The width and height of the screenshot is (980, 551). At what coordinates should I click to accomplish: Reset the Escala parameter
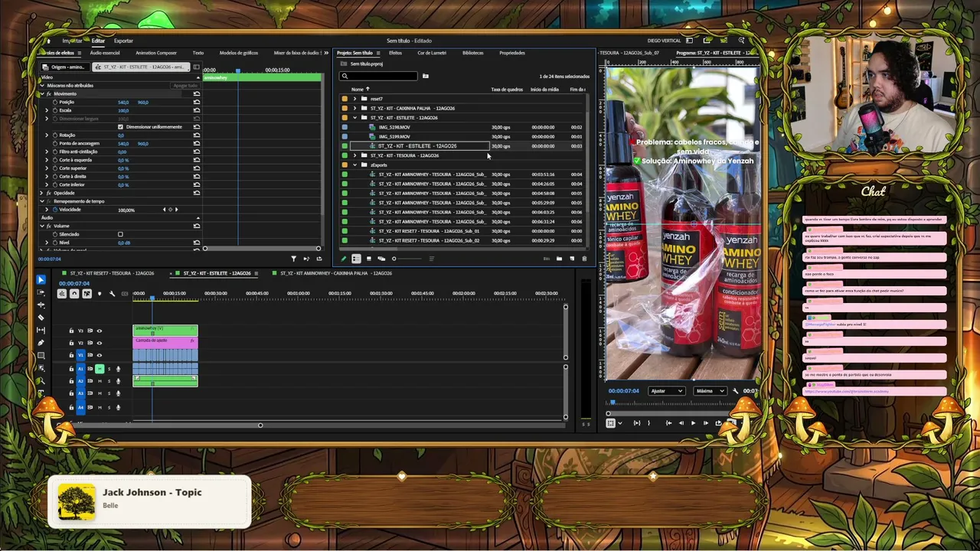tap(197, 110)
